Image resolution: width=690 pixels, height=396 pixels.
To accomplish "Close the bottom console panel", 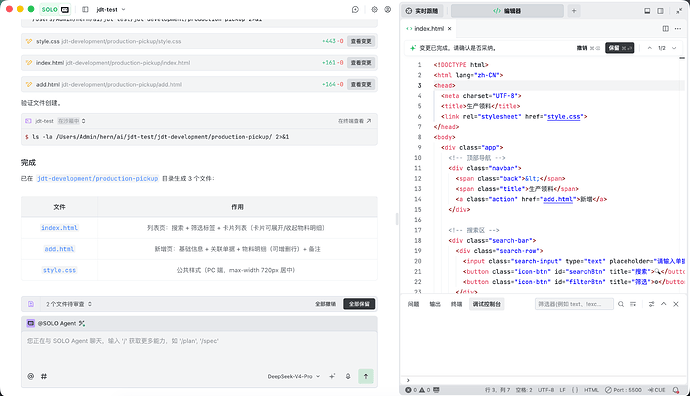I will [x=676, y=304].
